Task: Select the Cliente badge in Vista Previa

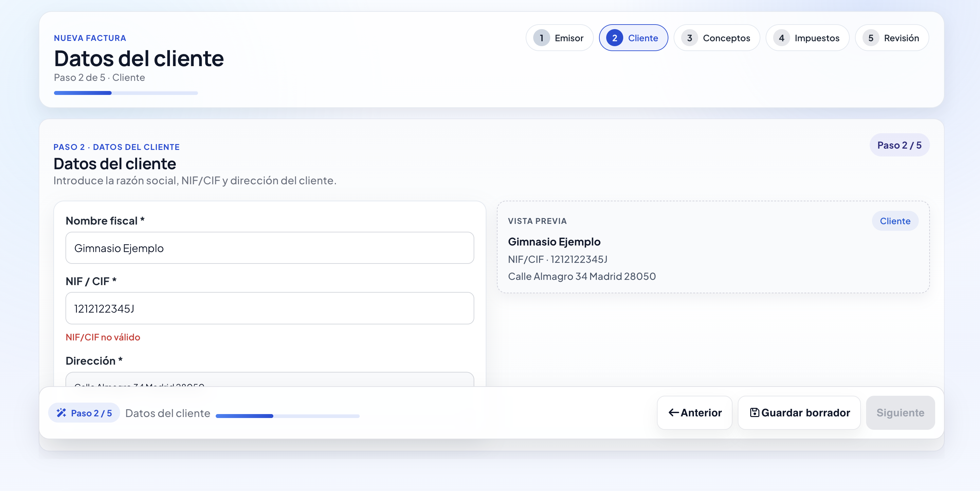Action: (x=895, y=221)
